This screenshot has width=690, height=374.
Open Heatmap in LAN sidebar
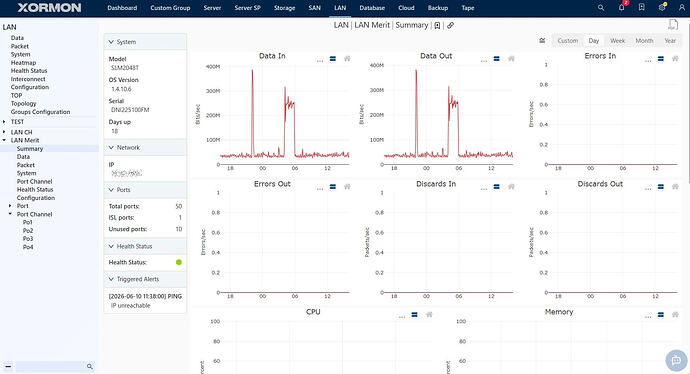[x=23, y=63]
